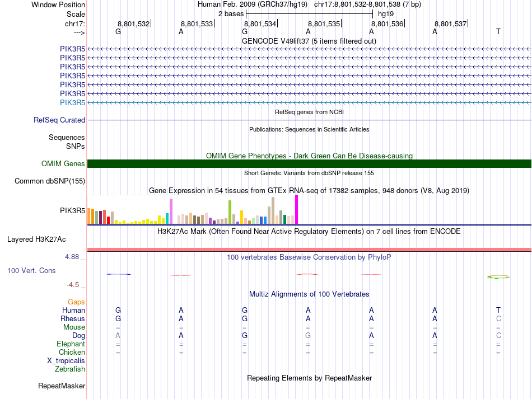Click the Dog alignment row label

[78, 336]
